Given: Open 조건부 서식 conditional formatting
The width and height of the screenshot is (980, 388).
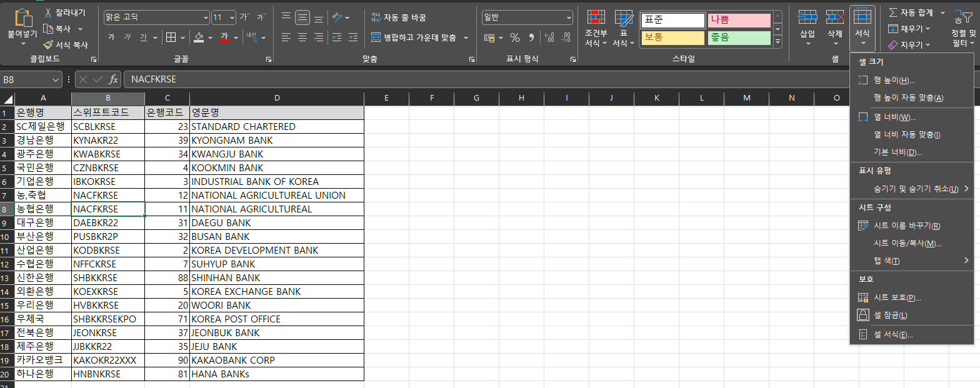Looking at the screenshot, I should [596, 29].
